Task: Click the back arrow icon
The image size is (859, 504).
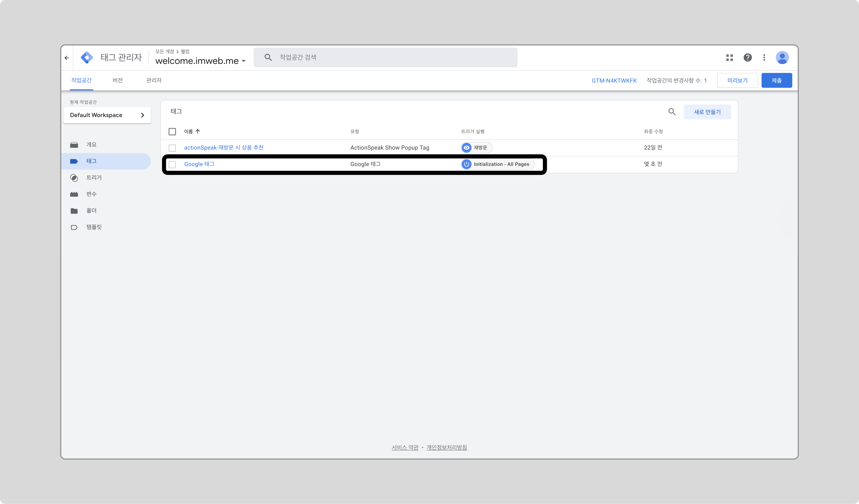Action: (67, 58)
